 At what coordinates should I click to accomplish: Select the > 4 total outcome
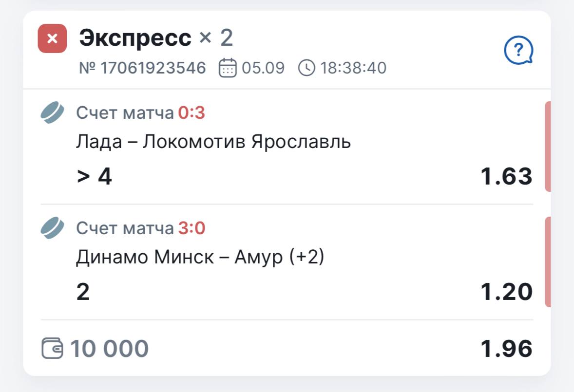point(95,176)
